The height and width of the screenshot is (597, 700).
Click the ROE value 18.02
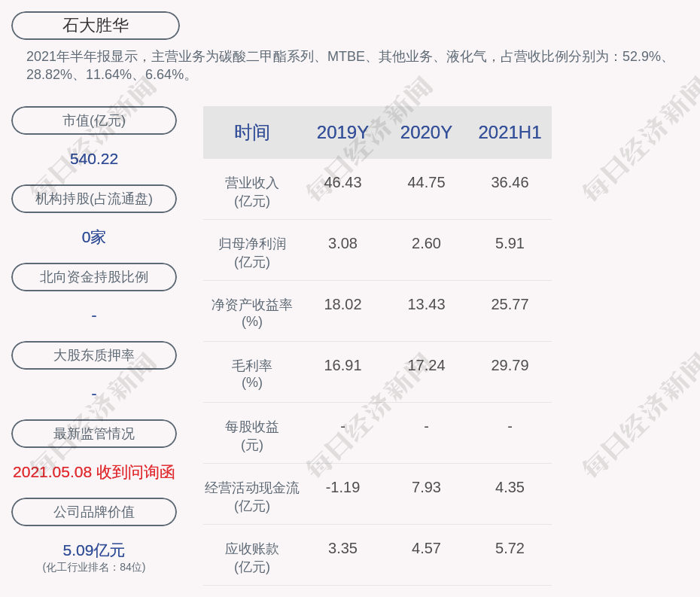click(x=343, y=305)
